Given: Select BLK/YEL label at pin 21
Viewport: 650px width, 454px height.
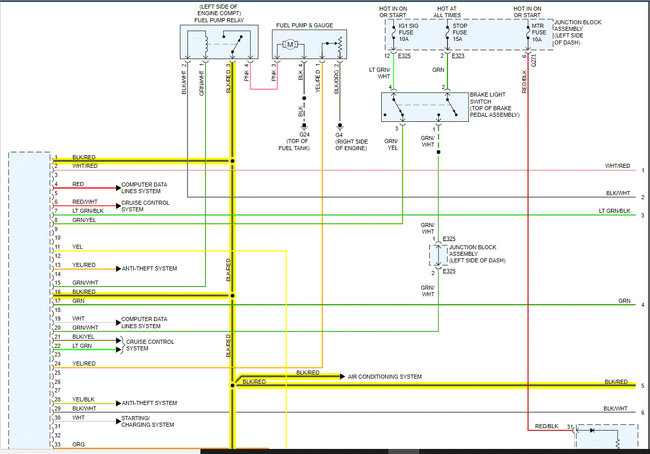Looking at the screenshot, I should pyautogui.click(x=83, y=337).
